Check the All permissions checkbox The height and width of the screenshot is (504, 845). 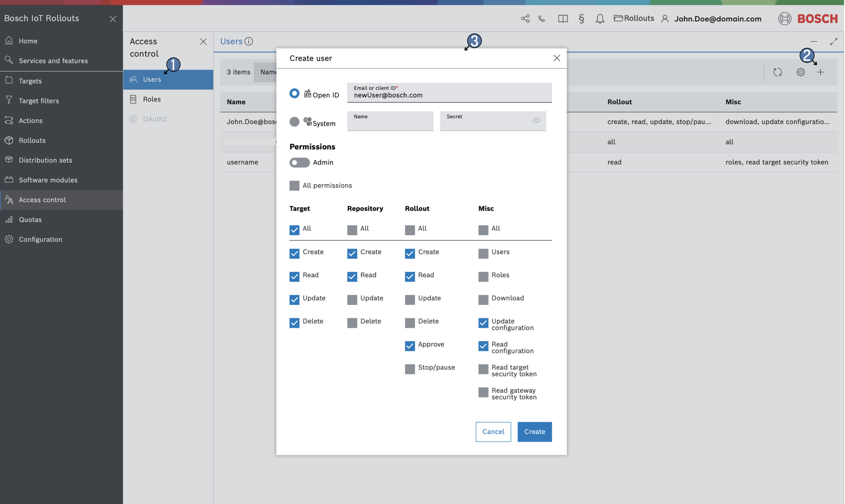pyautogui.click(x=294, y=185)
